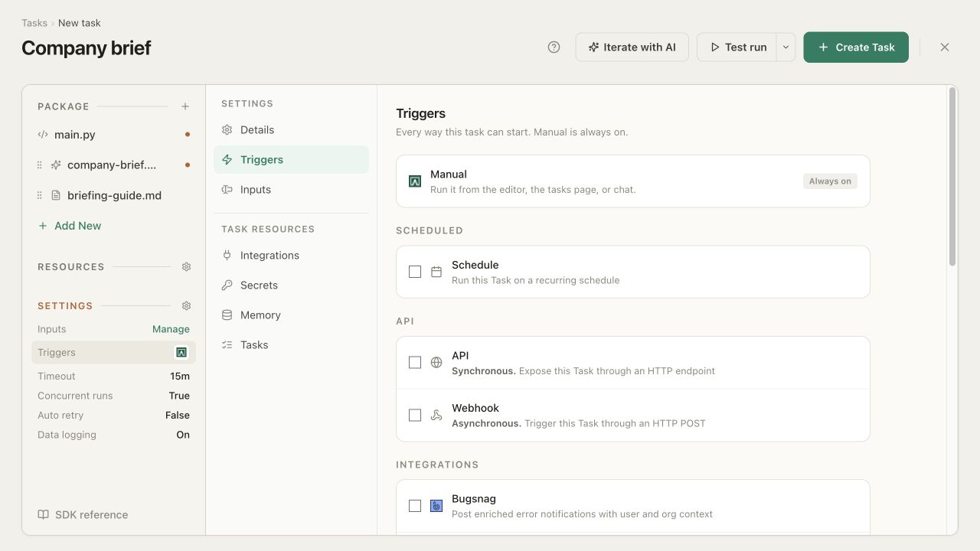The height and width of the screenshot is (551, 980).
Task: Open SDK reference link
Action: pyautogui.click(x=83, y=515)
